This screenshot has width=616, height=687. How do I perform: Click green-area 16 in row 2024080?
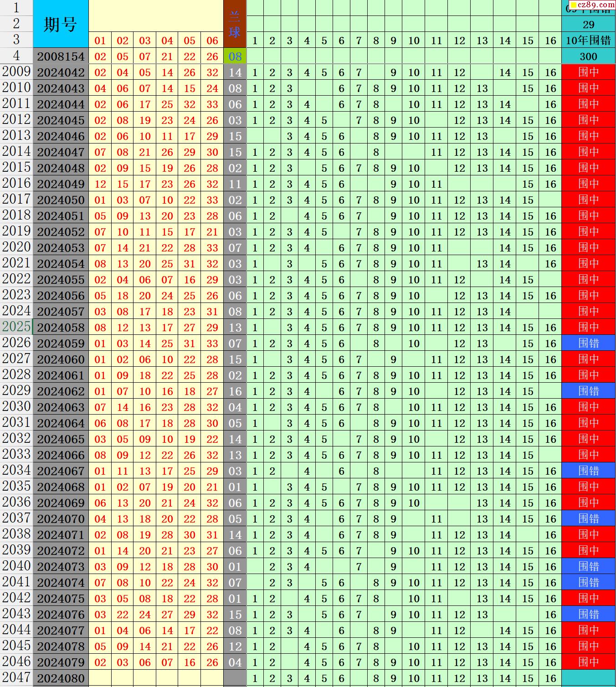pos(550,678)
